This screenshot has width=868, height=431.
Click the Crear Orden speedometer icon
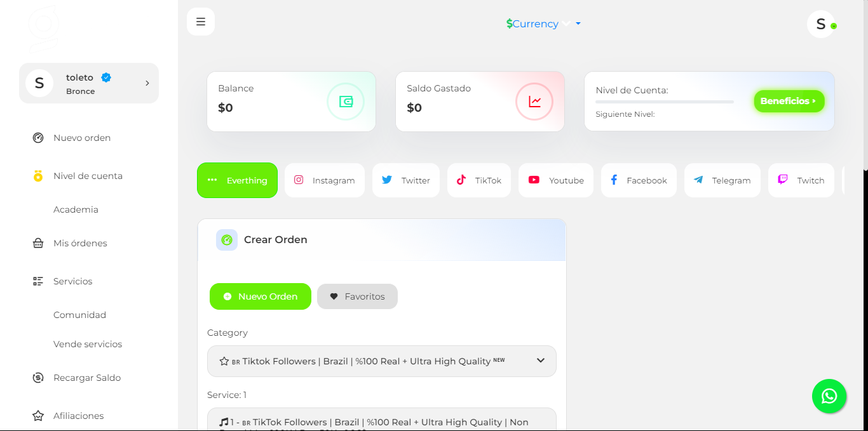pos(227,240)
